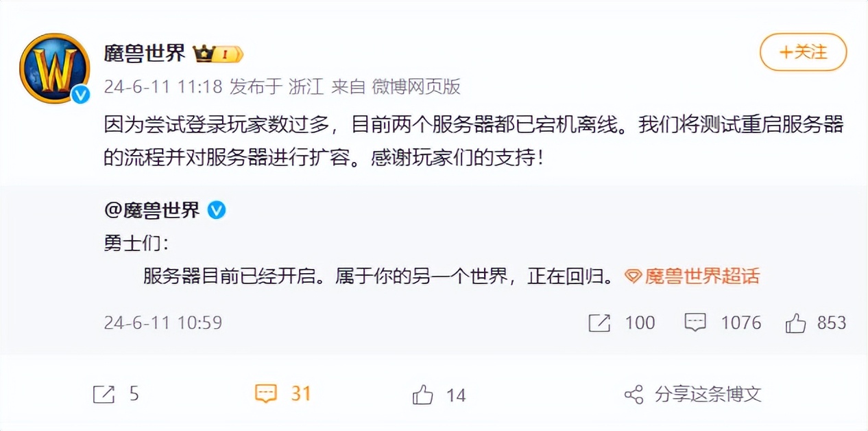Click the World of Warcraft profile avatar

coord(54,68)
